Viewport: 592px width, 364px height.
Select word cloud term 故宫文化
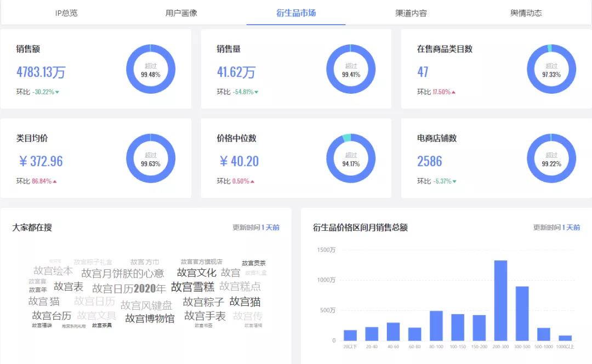(196, 272)
